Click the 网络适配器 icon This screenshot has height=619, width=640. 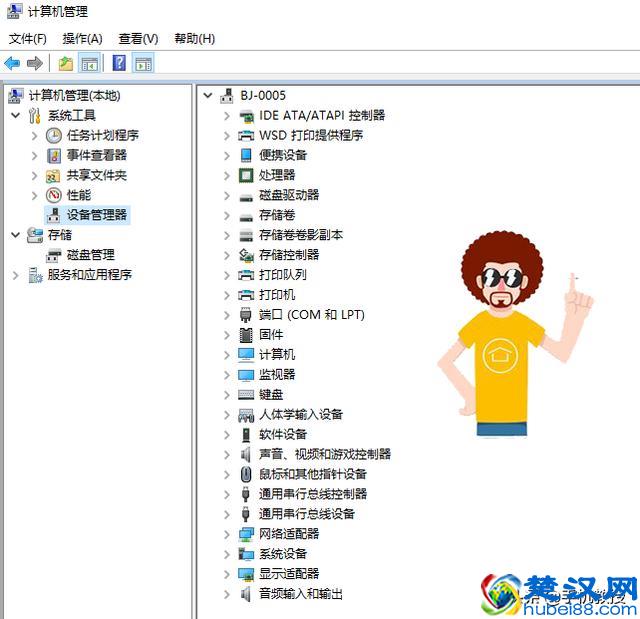click(x=246, y=534)
